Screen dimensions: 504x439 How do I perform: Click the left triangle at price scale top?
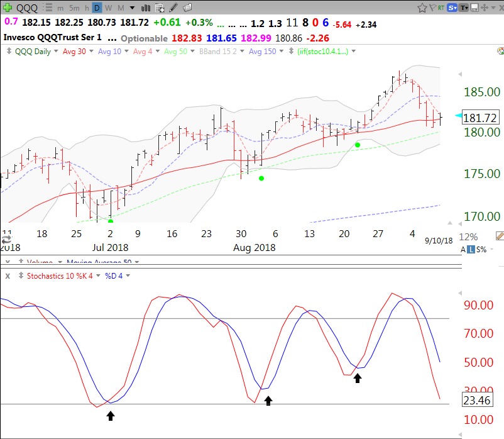[460, 74]
